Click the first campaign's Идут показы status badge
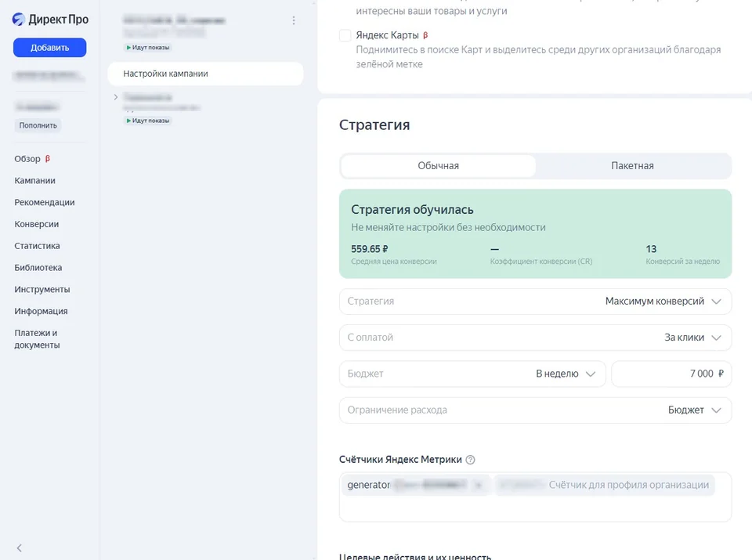Image resolution: width=752 pixels, height=560 pixels. (x=148, y=48)
